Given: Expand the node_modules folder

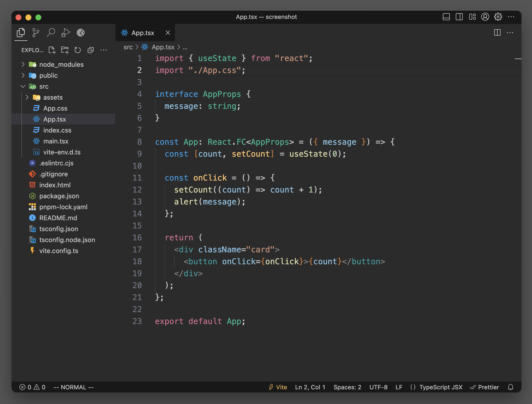Looking at the screenshot, I should point(63,65).
